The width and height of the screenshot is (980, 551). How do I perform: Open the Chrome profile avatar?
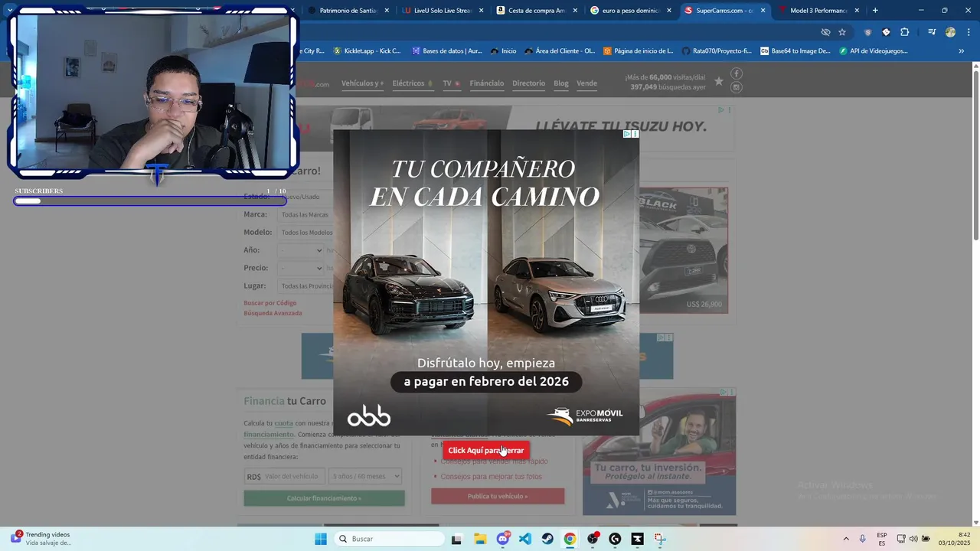(x=950, y=32)
